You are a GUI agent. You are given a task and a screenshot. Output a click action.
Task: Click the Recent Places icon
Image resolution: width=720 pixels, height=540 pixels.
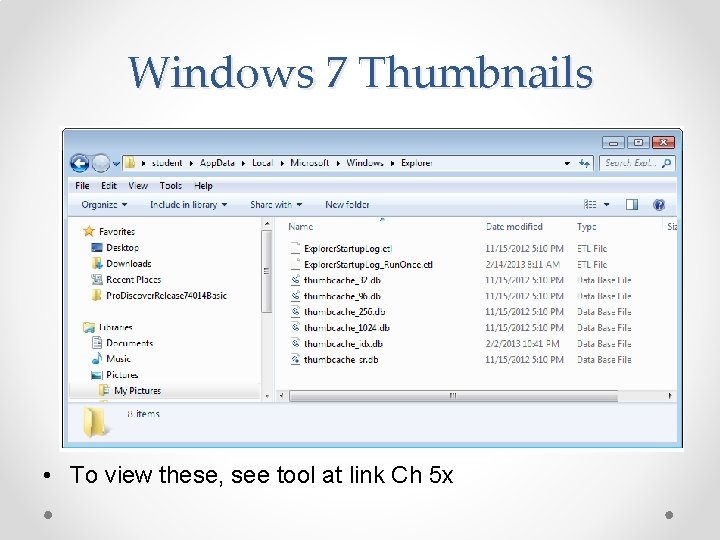(96, 279)
